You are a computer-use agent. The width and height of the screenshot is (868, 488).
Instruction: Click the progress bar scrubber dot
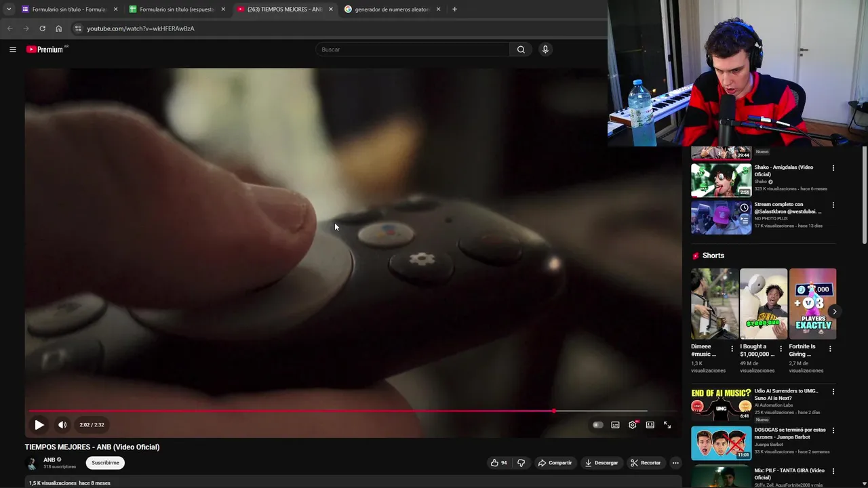click(554, 411)
